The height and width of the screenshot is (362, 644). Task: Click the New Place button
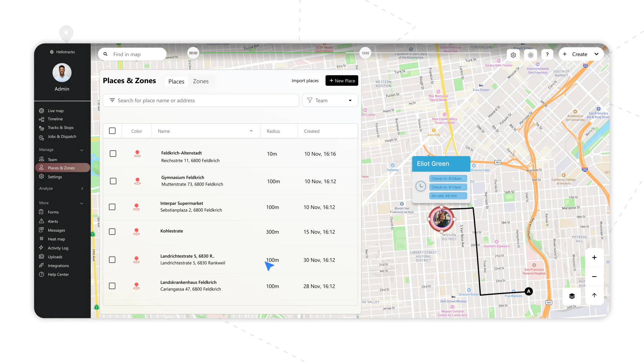[x=342, y=81]
